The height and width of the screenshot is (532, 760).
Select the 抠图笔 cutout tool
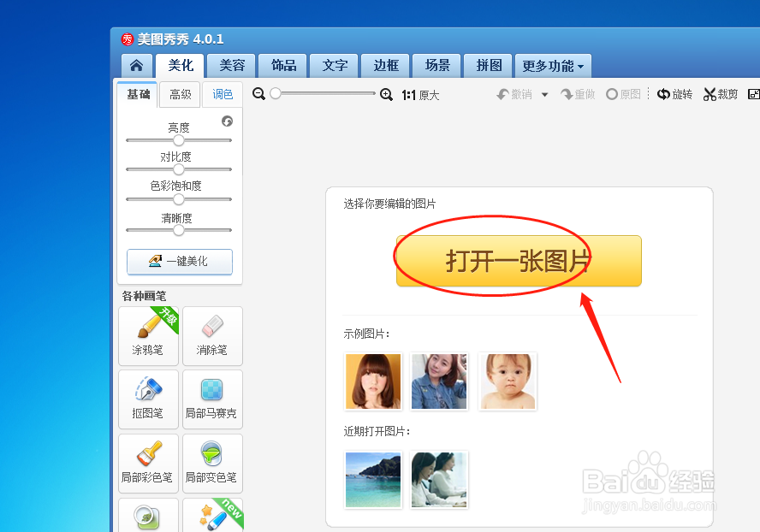point(148,399)
